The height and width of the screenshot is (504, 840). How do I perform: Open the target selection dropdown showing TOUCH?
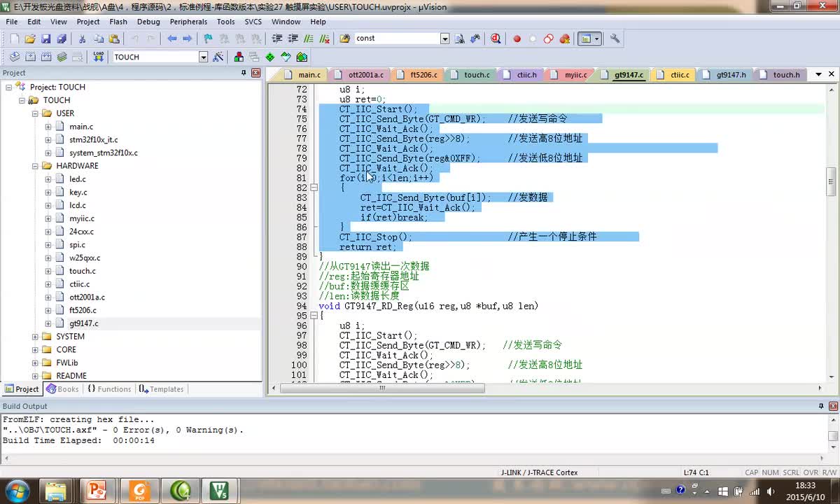tap(203, 57)
